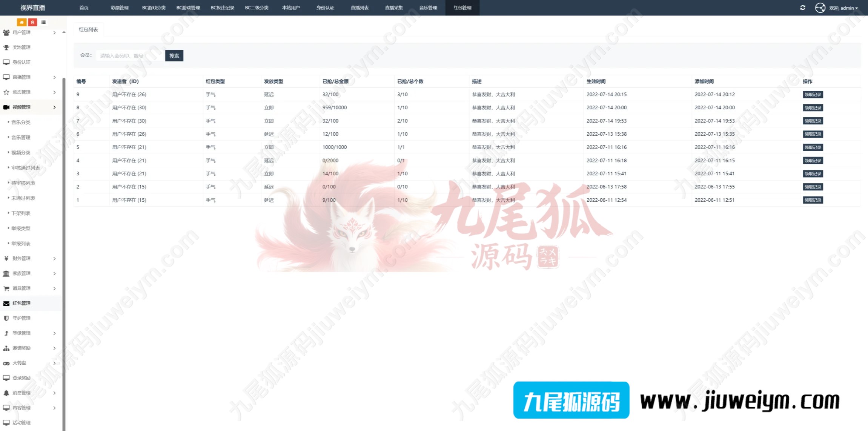
Task: Open 登录奖励 in the sidebar
Action: 22,378
